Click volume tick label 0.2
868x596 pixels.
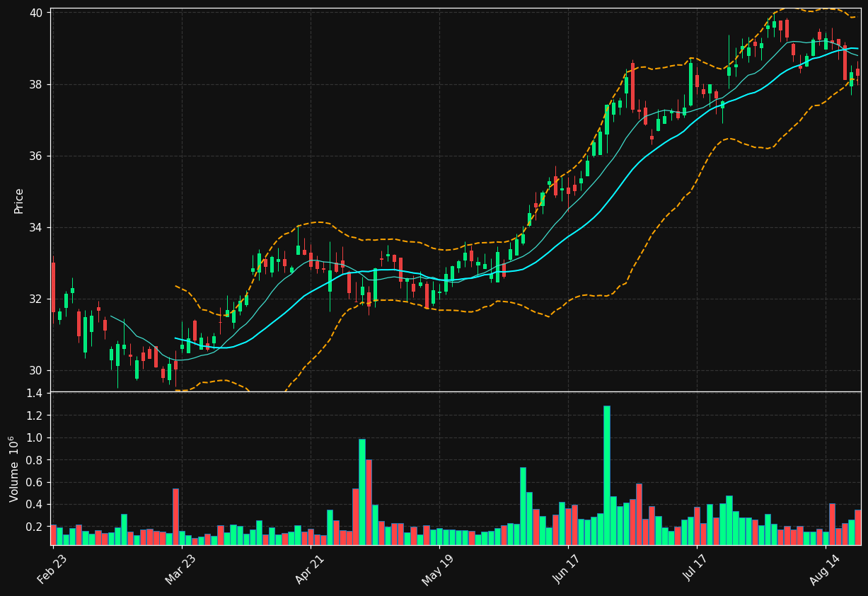coord(35,527)
